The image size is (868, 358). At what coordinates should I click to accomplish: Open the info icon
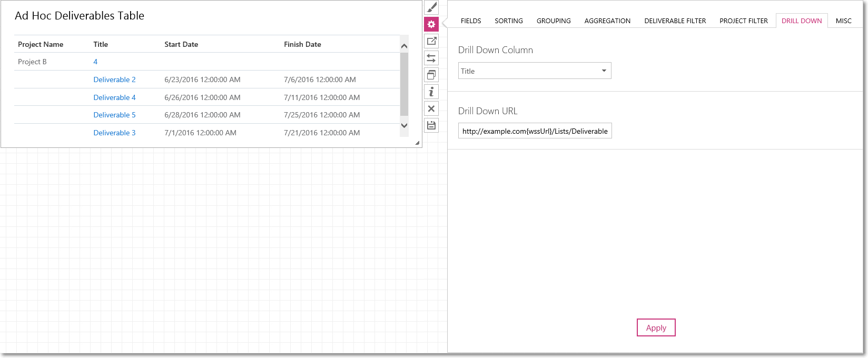point(431,92)
